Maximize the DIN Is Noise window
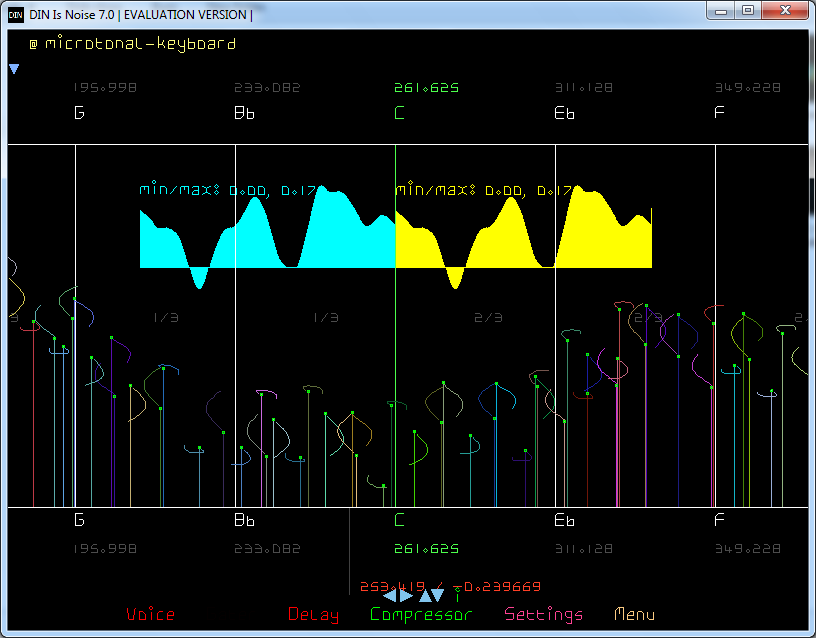The height and width of the screenshot is (638, 816). [748, 11]
